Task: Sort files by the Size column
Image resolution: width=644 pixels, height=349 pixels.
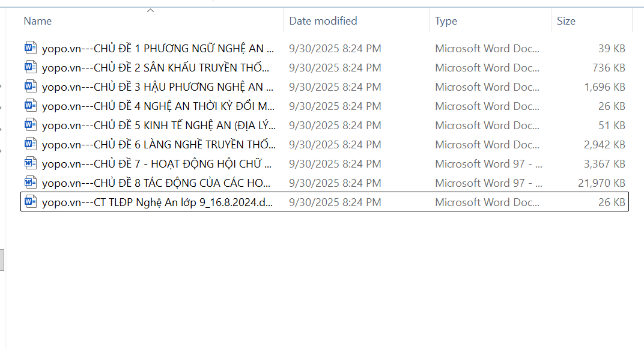Action: (x=566, y=21)
